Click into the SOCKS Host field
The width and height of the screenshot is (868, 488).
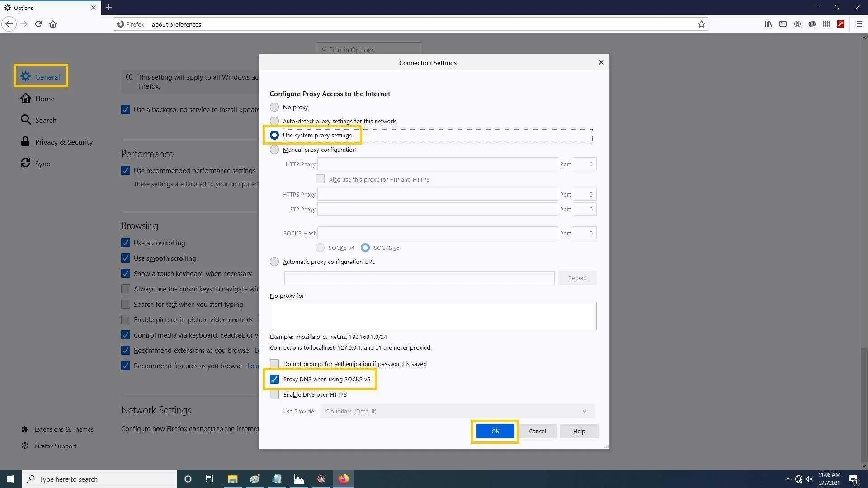(437, 233)
